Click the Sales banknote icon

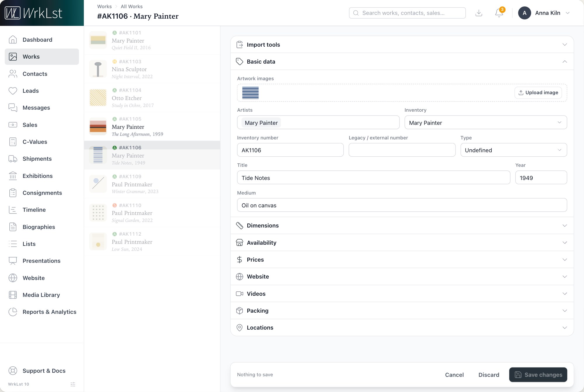point(13,125)
